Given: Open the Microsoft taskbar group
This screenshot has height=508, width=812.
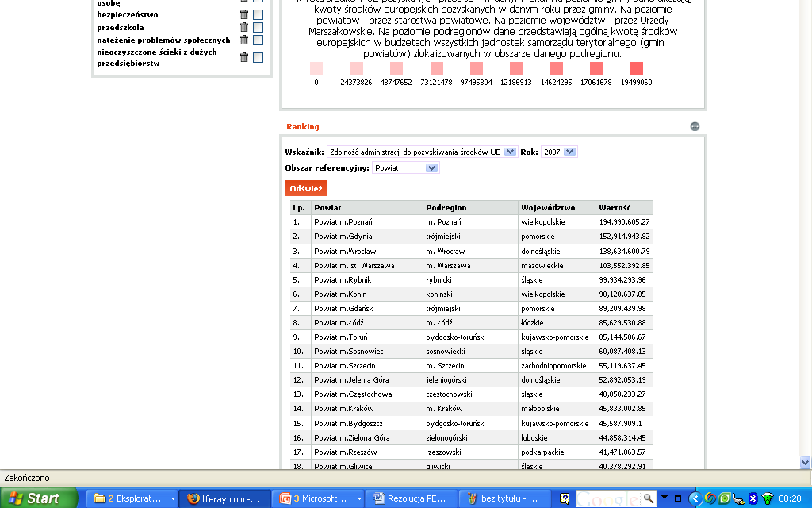Looking at the screenshot, I should click(x=317, y=498).
